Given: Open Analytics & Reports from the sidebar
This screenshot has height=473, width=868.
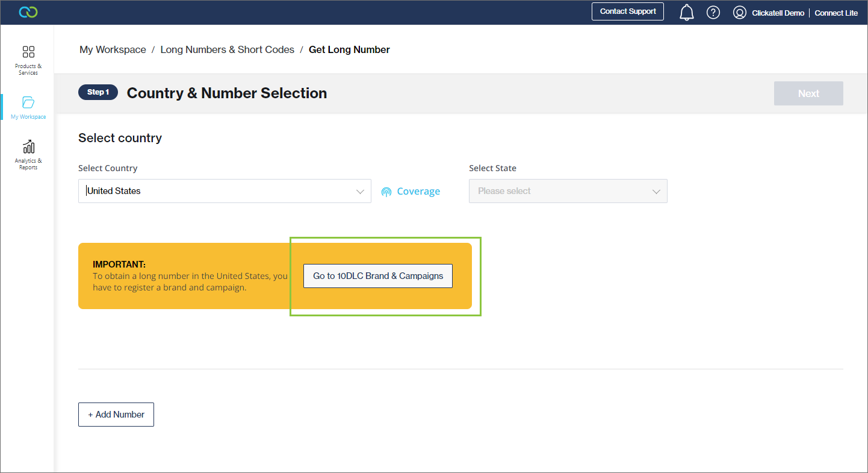Looking at the screenshot, I should pyautogui.click(x=28, y=155).
